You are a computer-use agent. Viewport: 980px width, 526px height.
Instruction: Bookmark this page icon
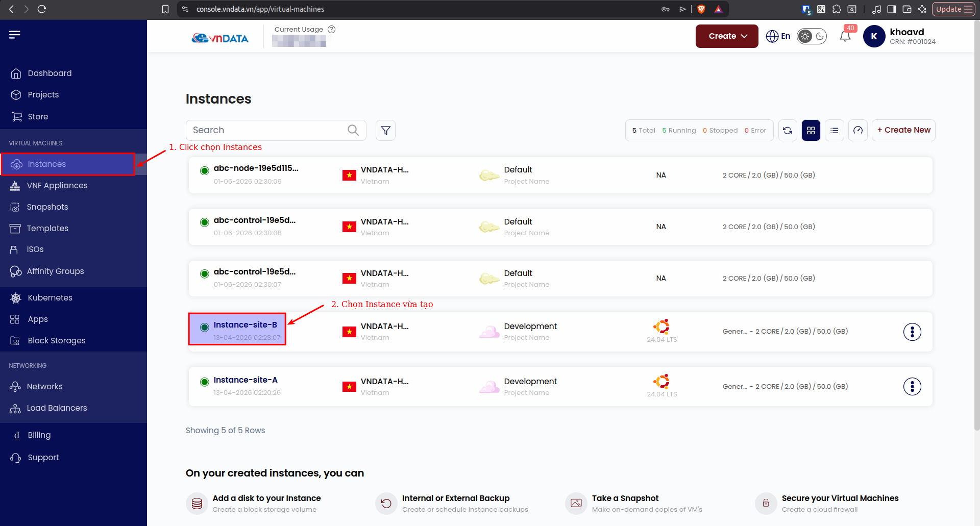click(165, 9)
